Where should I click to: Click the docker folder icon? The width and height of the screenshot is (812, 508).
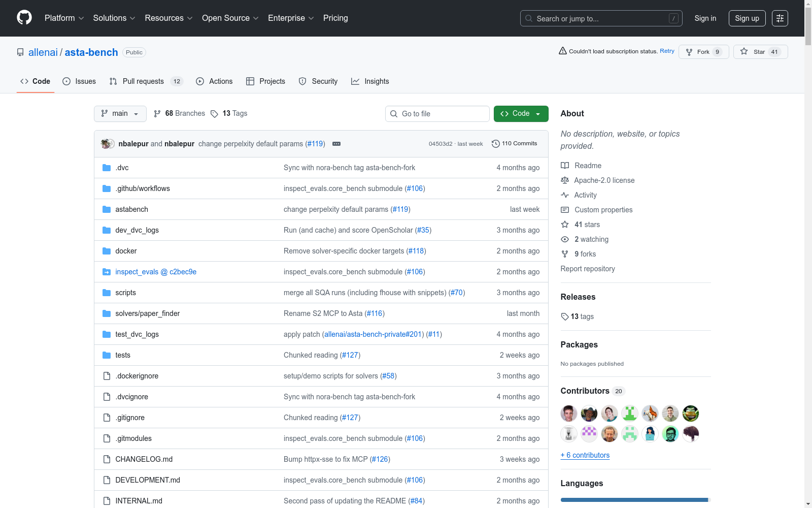[x=107, y=251]
